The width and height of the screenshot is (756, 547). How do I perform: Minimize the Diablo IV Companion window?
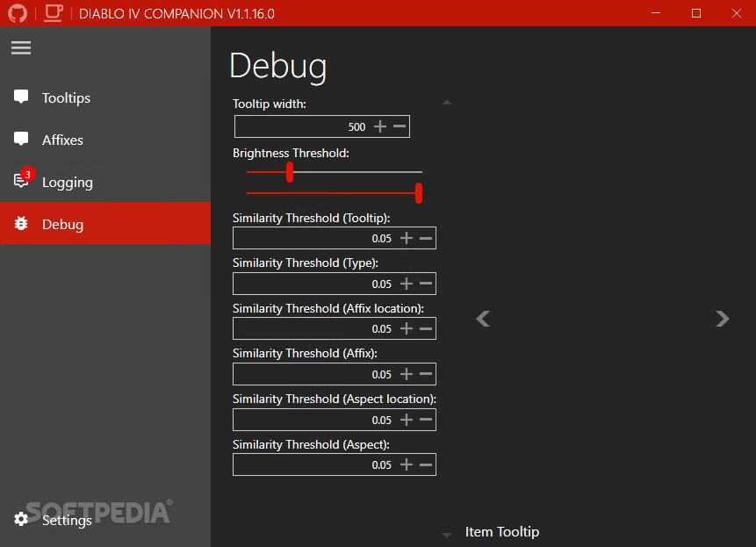[x=656, y=13]
